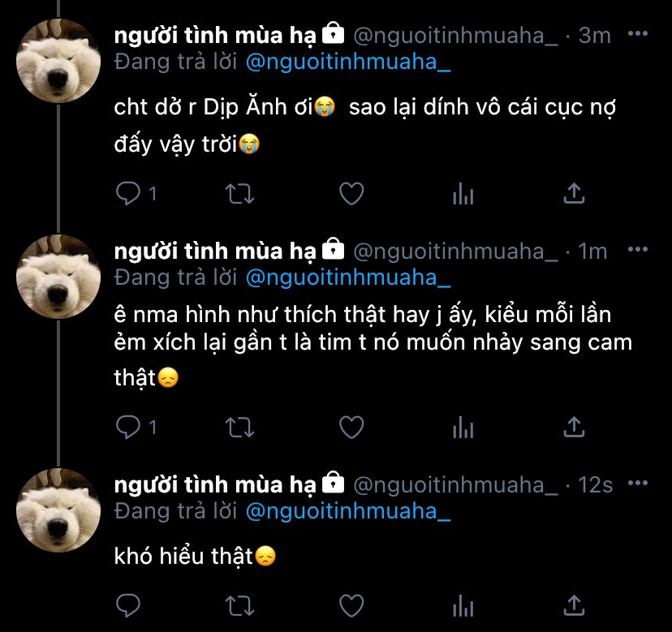The height and width of the screenshot is (632, 672).
Task: Reply to the 'ê nma hình như' tweet
Action: point(128,426)
